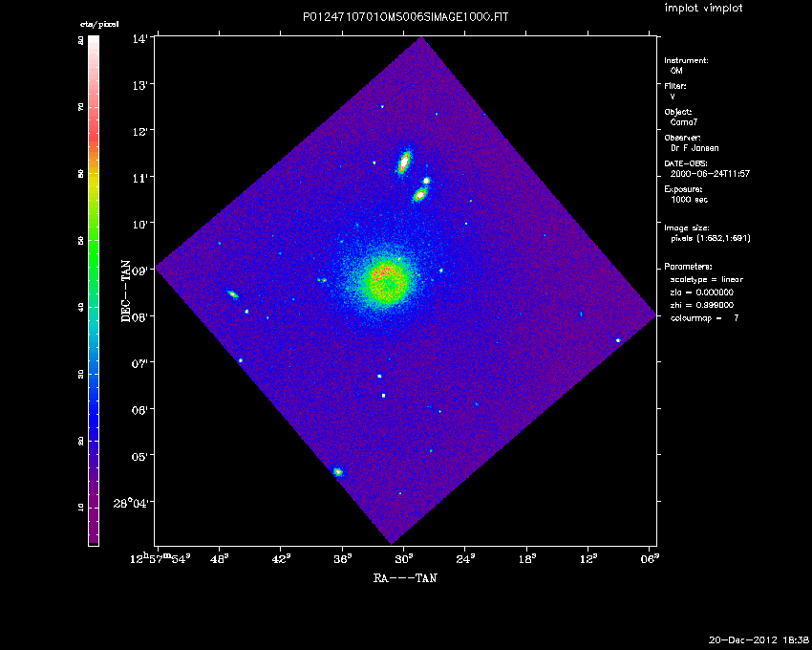Select the 'zhi = 0.999000' parameter

click(702, 305)
